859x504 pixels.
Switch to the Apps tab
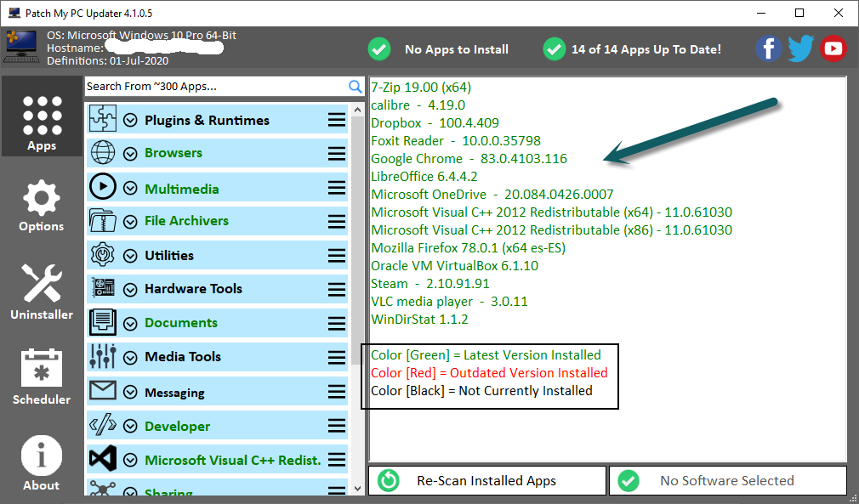tap(42, 116)
